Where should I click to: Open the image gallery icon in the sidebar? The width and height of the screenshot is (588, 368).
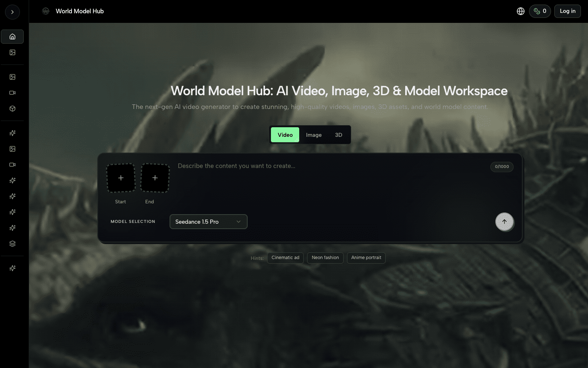coord(12,52)
